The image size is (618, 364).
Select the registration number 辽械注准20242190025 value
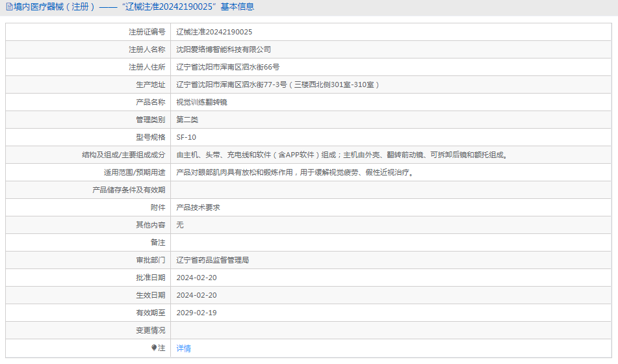(x=214, y=32)
